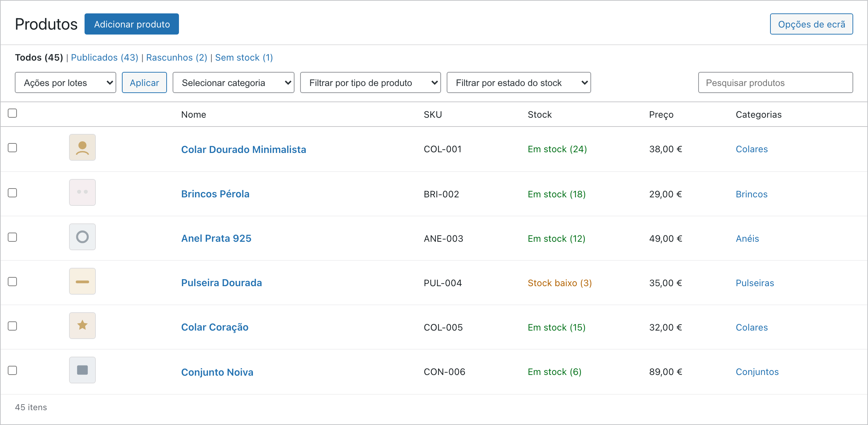Click the Em stock (18) status
This screenshot has width=868, height=425.
557,194
